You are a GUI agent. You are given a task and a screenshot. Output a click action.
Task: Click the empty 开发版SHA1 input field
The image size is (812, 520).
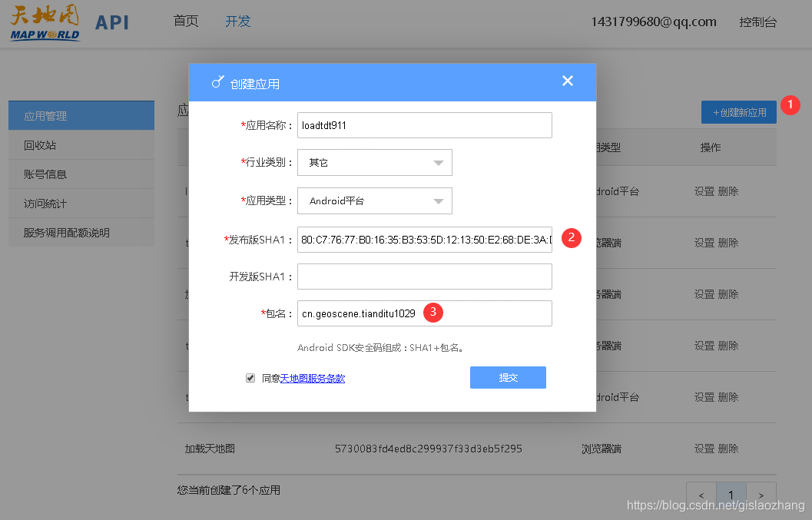coord(425,277)
